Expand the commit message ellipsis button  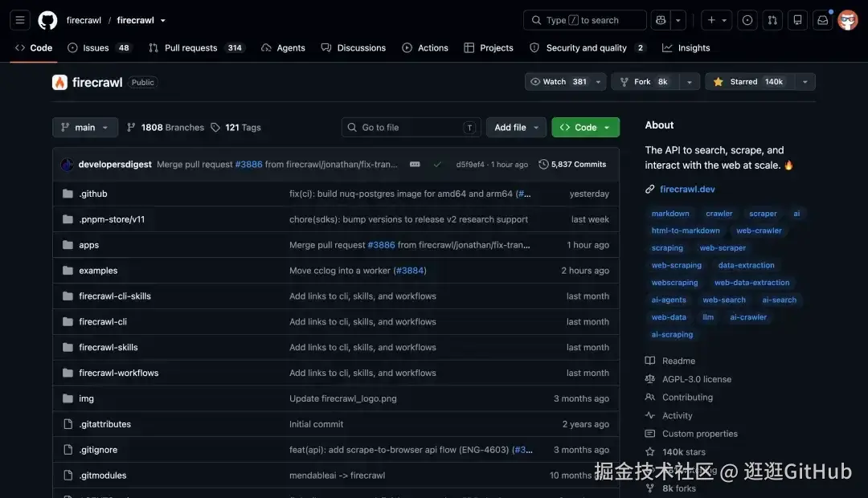415,165
